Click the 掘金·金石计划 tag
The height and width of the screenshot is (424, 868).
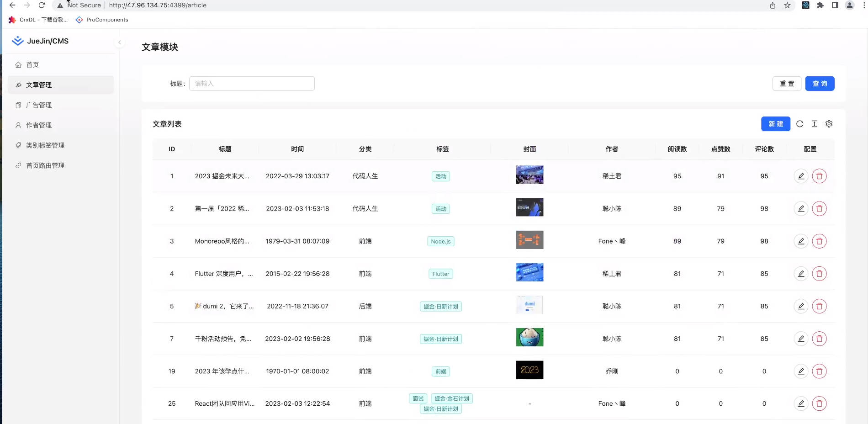coord(452,398)
